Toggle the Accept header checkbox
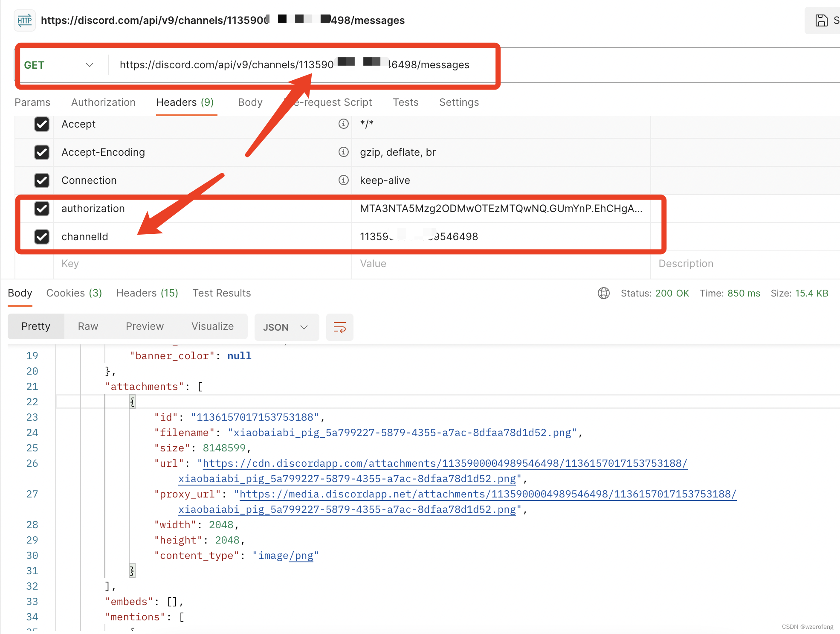 click(41, 124)
